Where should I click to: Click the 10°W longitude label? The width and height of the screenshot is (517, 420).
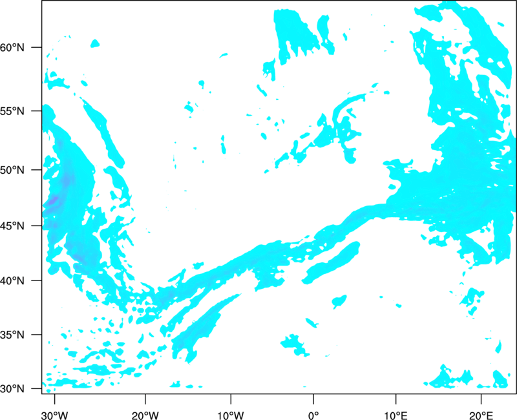(x=231, y=415)
